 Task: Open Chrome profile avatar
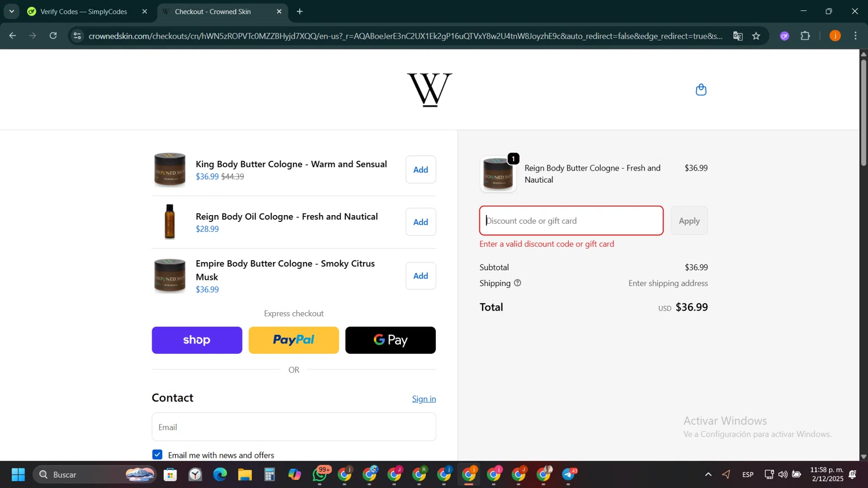pyautogui.click(x=835, y=36)
